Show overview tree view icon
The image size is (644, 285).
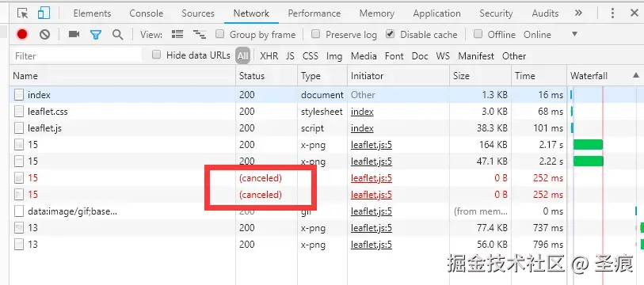click(x=200, y=35)
